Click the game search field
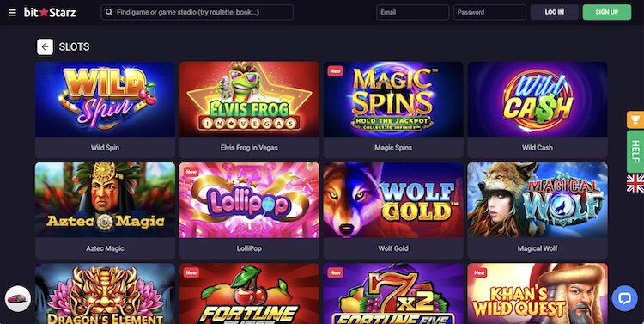The width and height of the screenshot is (644, 324). coord(197,12)
